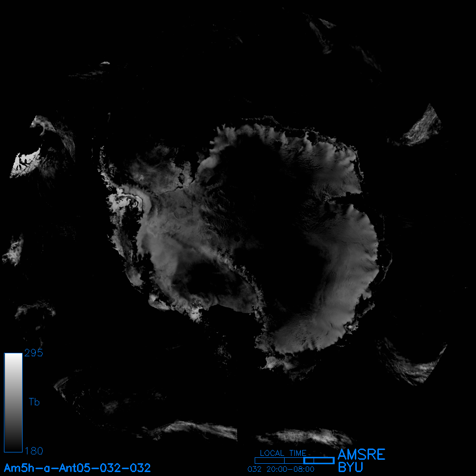Click the AMSRE sensor label
Image resolution: width=476 pixels, height=476 pixels.
[361, 454]
